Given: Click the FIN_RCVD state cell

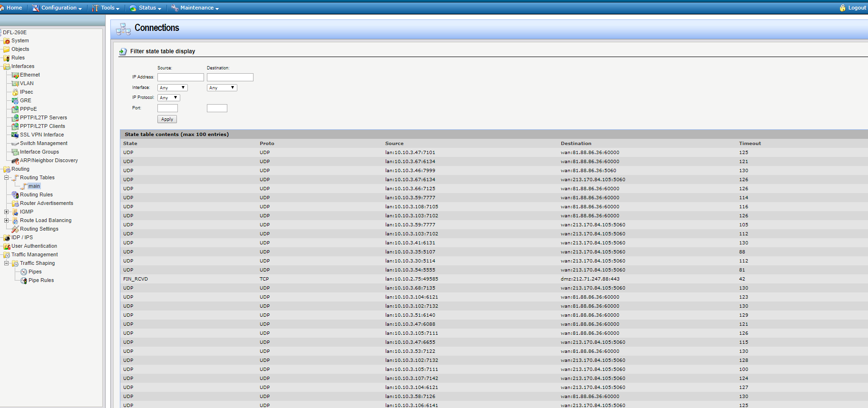Looking at the screenshot, I should pos(136,279).
